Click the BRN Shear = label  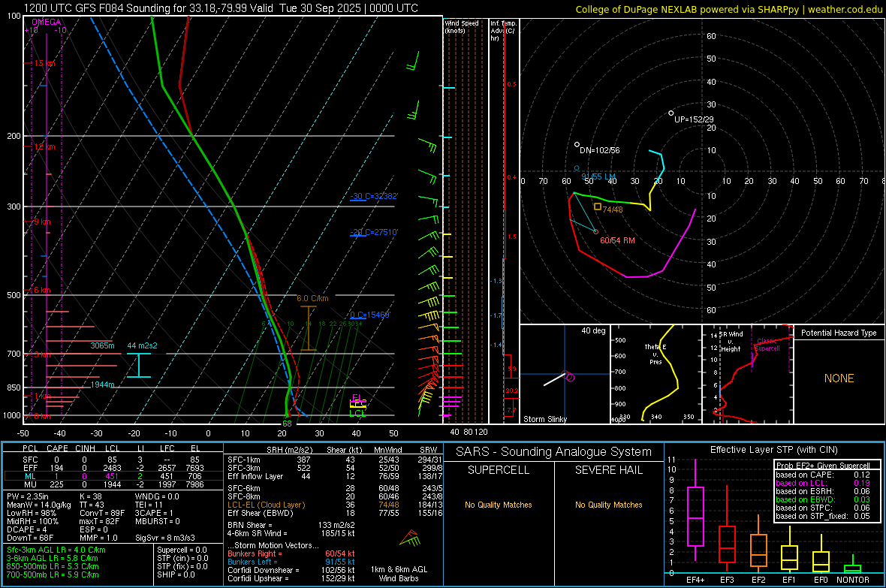tap(249, 525)
